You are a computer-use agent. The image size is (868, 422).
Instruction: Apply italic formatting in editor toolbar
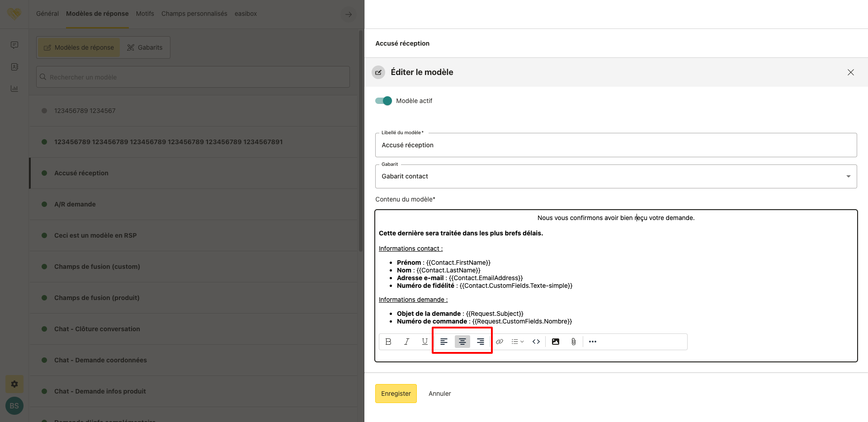tap(406, 342)
